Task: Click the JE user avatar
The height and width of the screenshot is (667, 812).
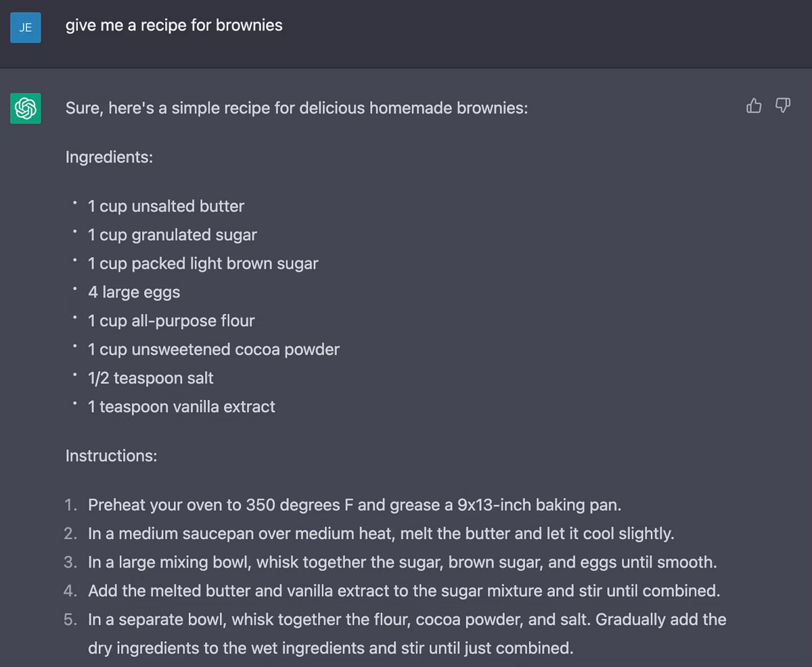Action: pos(26,28)
